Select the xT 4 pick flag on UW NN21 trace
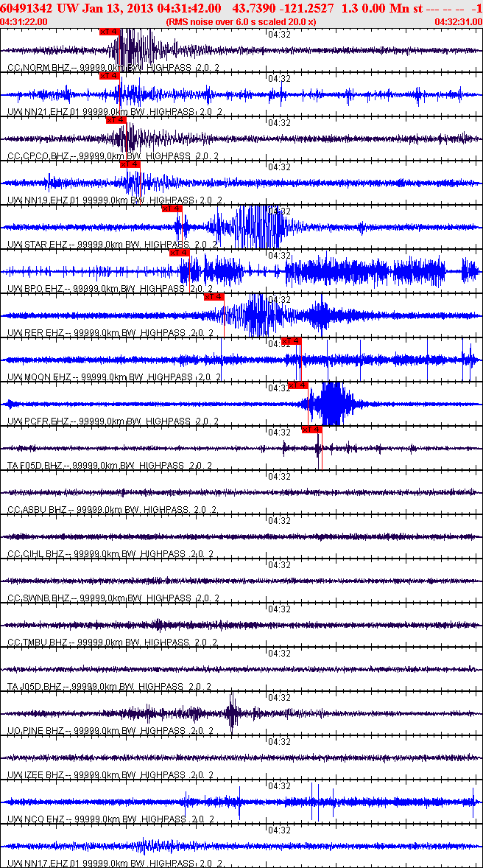 pyautogui.click(x=109, y=76)
